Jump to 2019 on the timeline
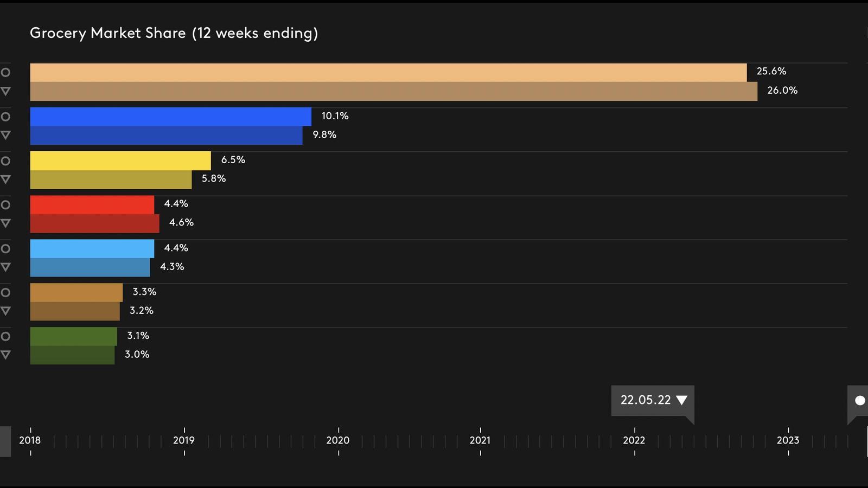The height and width of the screenshot is (488, 868). [184, 440]
